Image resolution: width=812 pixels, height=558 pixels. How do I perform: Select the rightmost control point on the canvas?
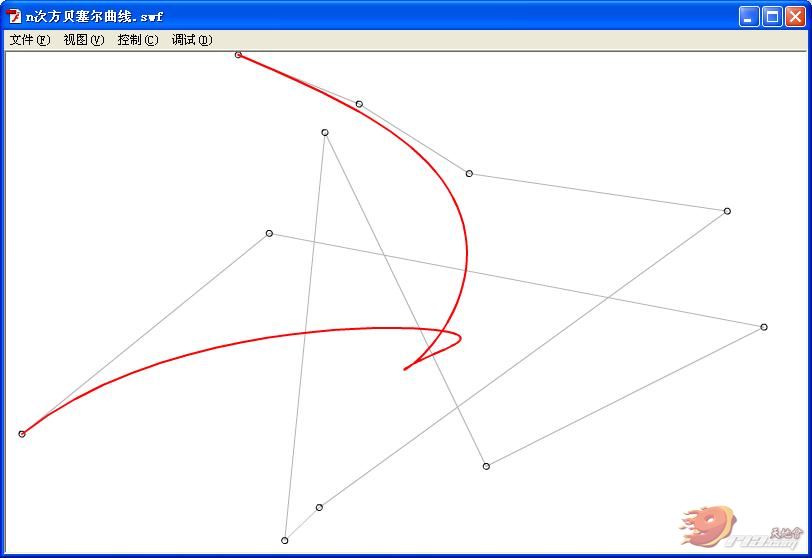764,327
